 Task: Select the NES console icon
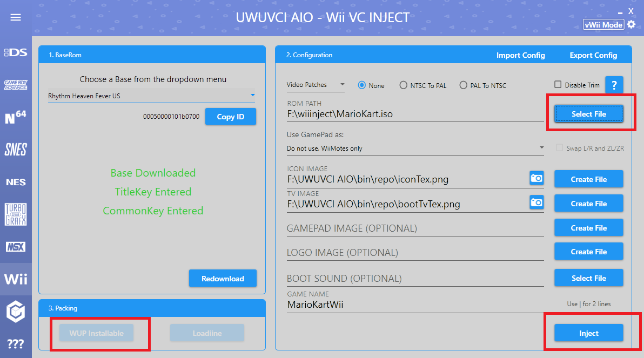point(16,182)
